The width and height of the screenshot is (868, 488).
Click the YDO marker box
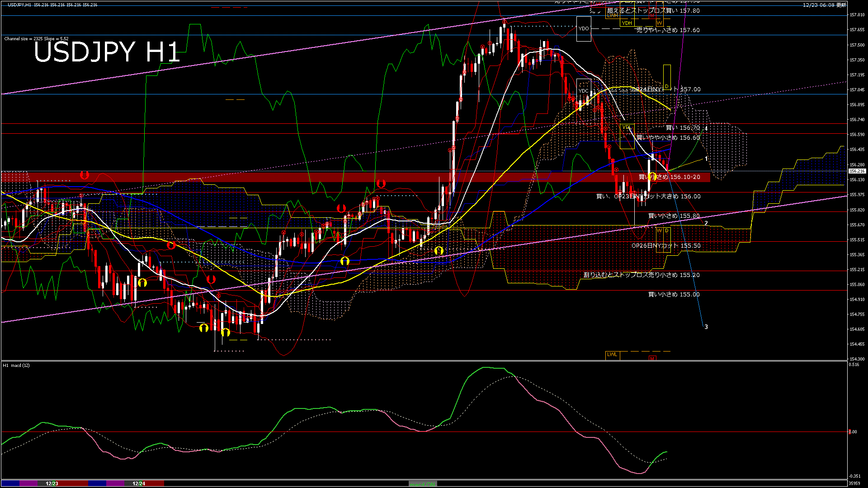click(584, 28)
